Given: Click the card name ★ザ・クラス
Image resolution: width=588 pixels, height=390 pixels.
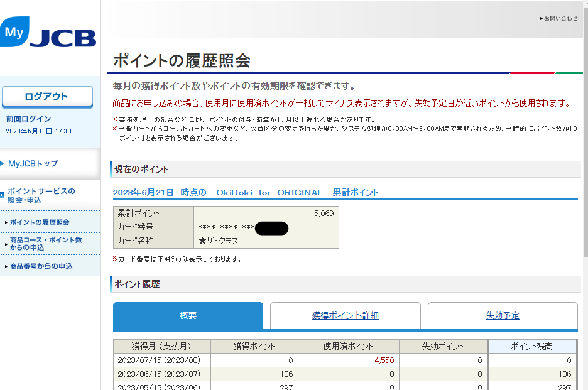Looking at the screenshot, I should pyautogui.click(x=218, y=241).
